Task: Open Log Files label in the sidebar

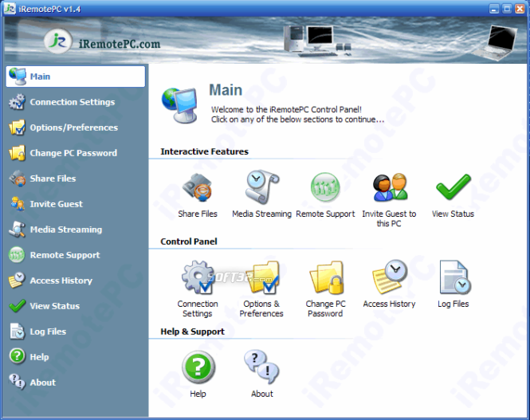Action: click(x=48, y=332)
